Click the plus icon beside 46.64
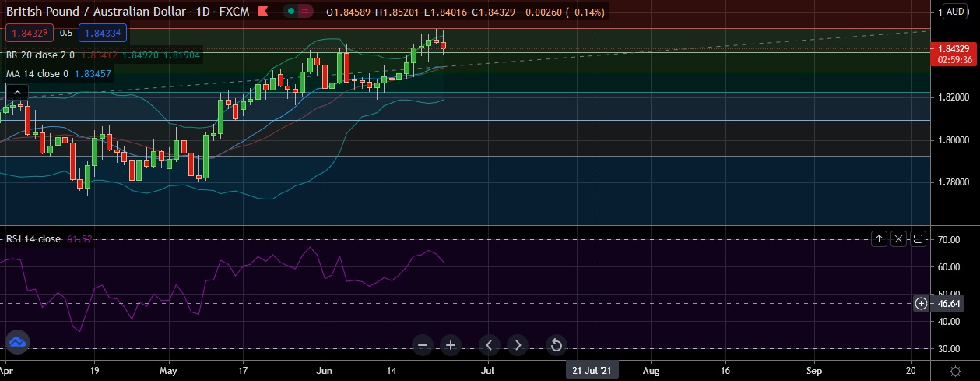 (921, 303)
